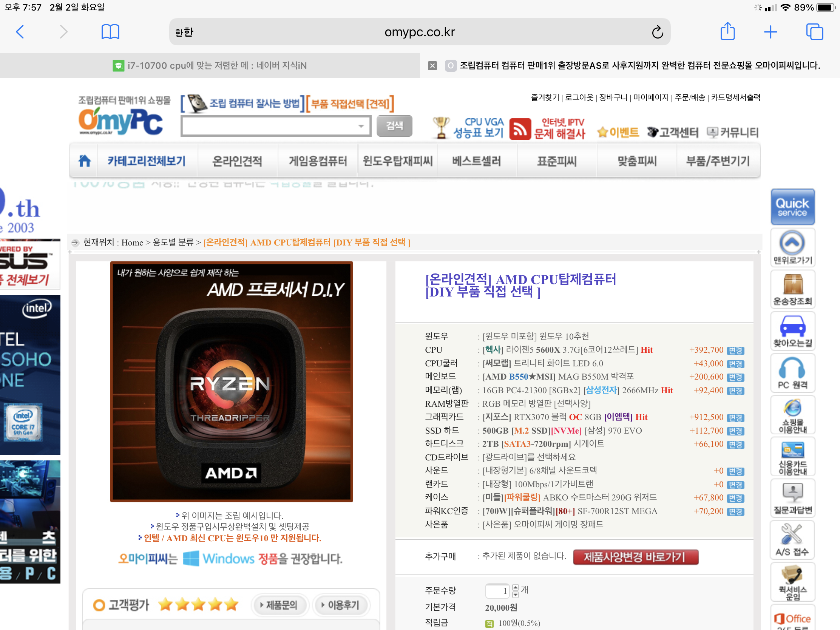
Task: Open 인터넷 IPTV 문제 해결사
Action: point(547,128)
